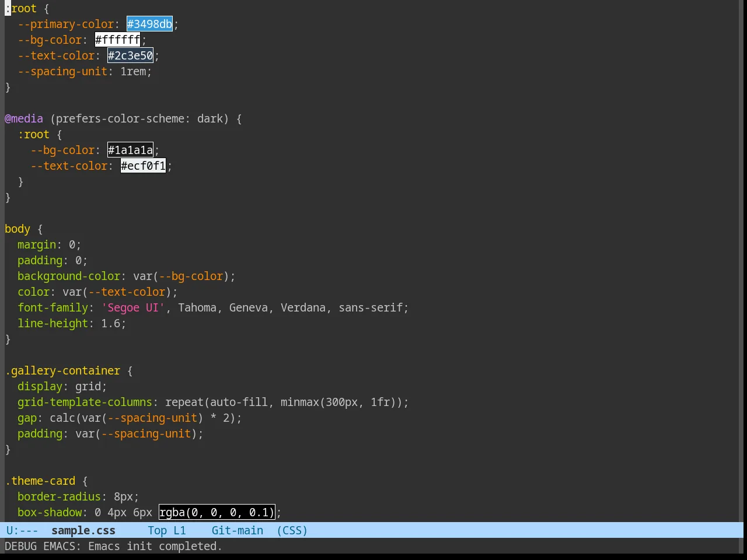Screen dimensions: 747x560
Task: Click the border-radius property
Action: [59, 496]
